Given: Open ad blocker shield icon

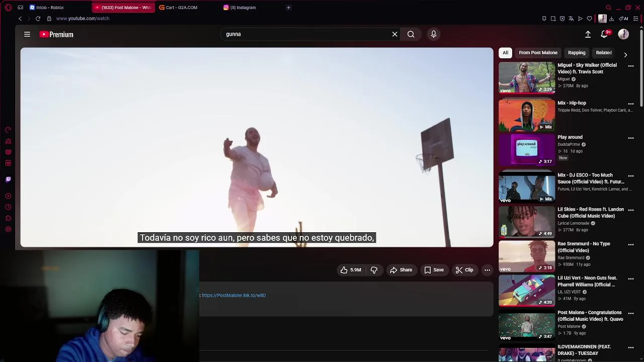Looking at the screenshot, I should tap(562, 19).
